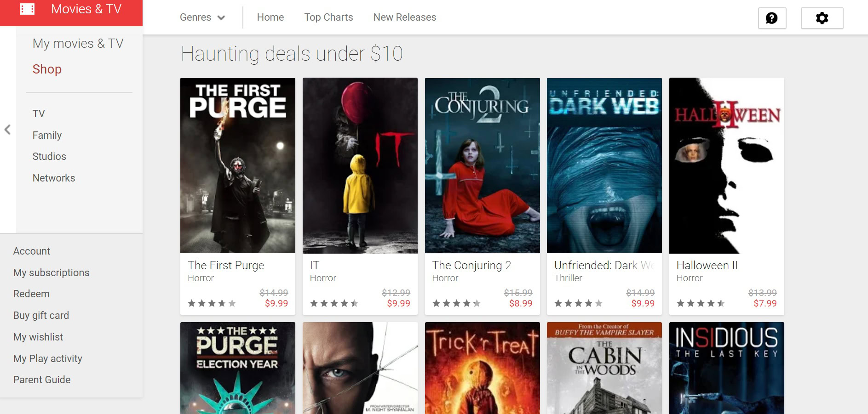This screenshot has height=414, width=868.
Task: Click the Movies & TV header label
Action: (x=86, y=9)
